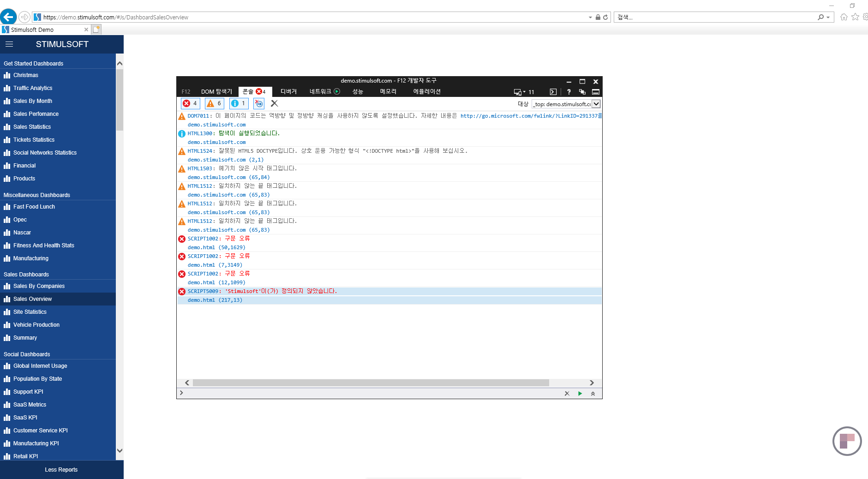Toggle the info messages filter showing 1
Viewport: 868px width, 479px height.
(x=239, y=103)
